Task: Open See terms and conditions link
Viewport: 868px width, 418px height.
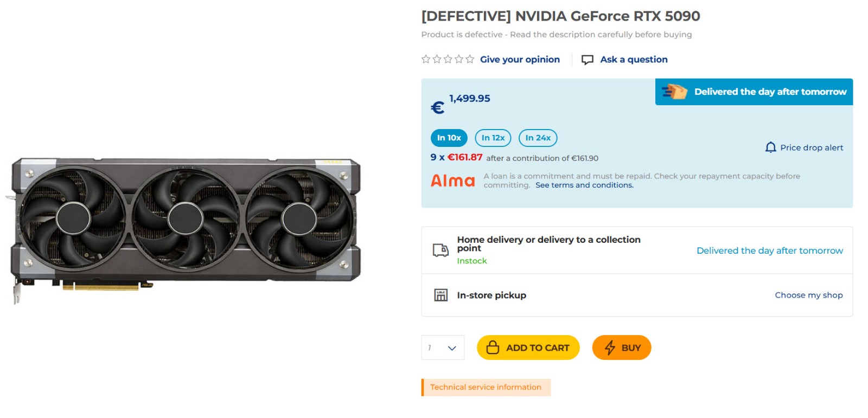Action: pos(584,185)
